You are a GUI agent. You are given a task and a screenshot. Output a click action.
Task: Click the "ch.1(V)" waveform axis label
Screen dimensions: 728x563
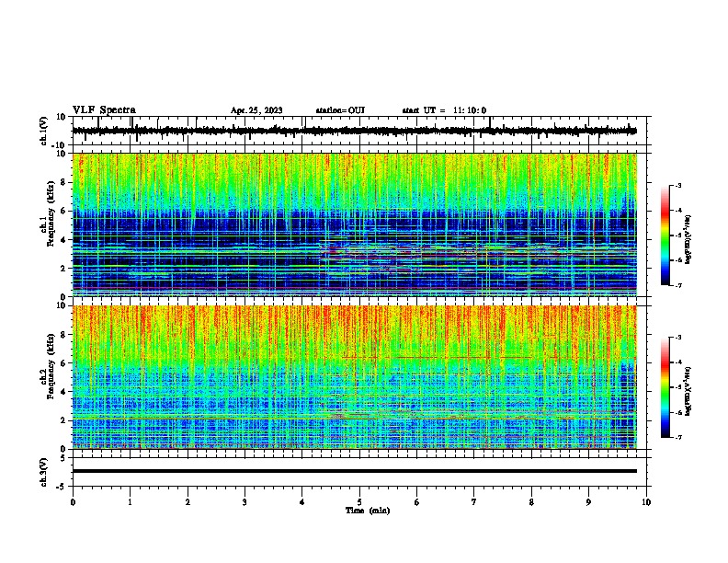[44, 131]
